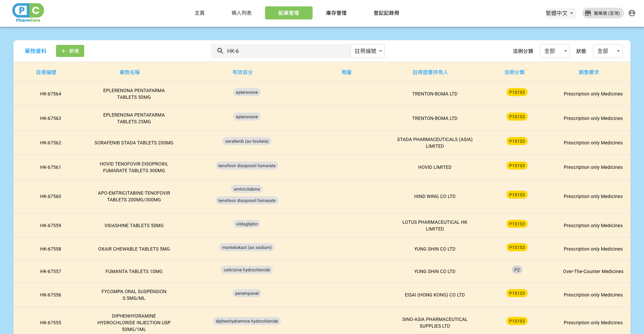
Task: Click P1S1S3 badge in VIDASHINE row
Action: (x=517, y=224)
